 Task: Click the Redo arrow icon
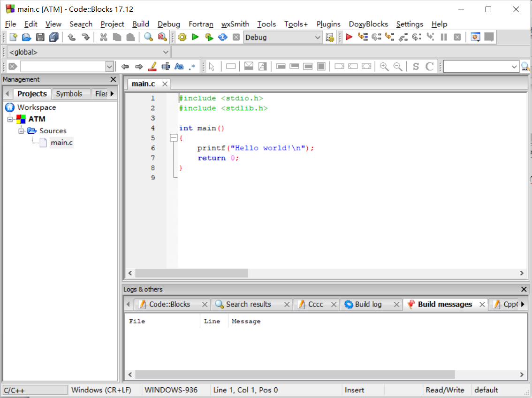click(85, 38)
